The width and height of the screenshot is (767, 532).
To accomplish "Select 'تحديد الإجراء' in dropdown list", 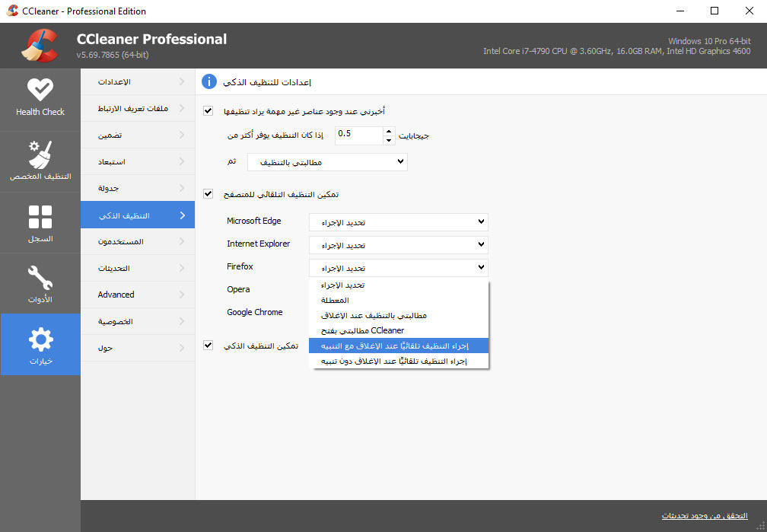I will [x=399, y=285].
